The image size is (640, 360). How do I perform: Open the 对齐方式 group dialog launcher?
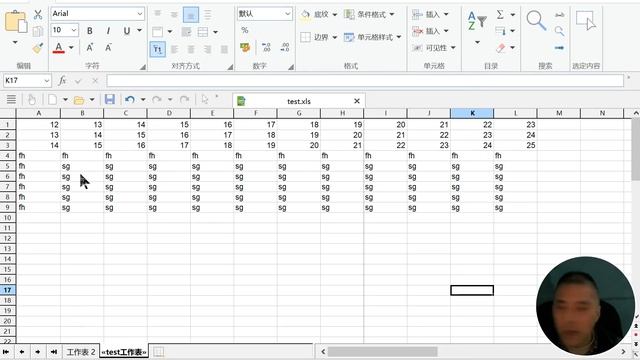(x=230, y=67)
